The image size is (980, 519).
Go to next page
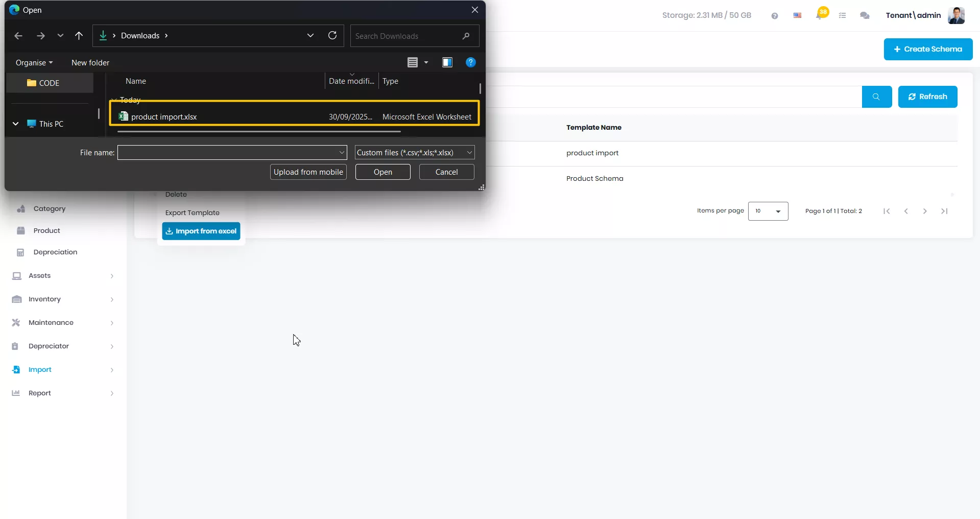(x=925, y=211)
